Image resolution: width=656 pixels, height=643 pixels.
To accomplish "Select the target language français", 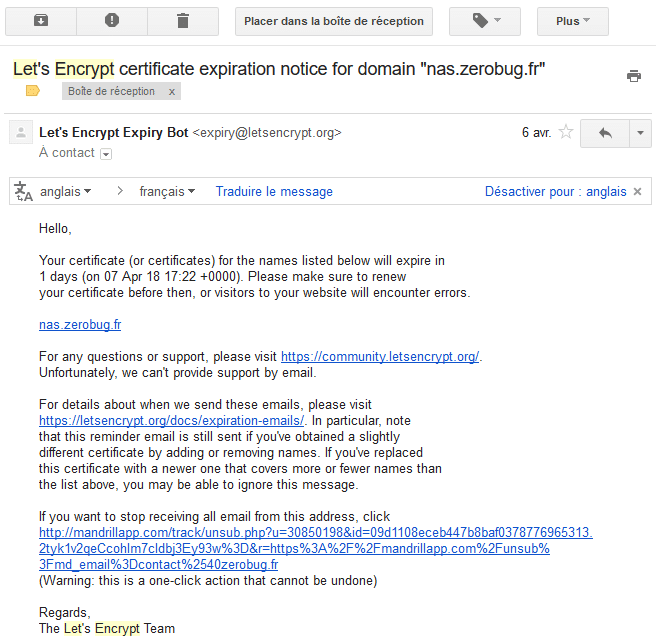I will (x=167, y=191).
